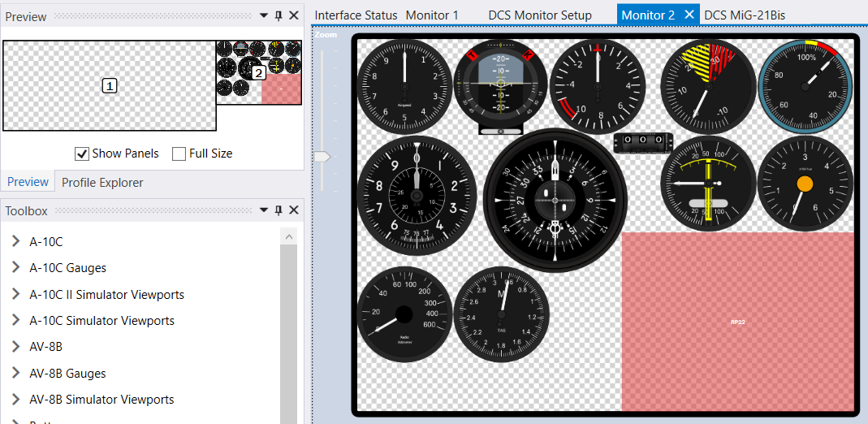Close the Toolbox panel
Screen dimensions: 868x424
click(294, 210)
